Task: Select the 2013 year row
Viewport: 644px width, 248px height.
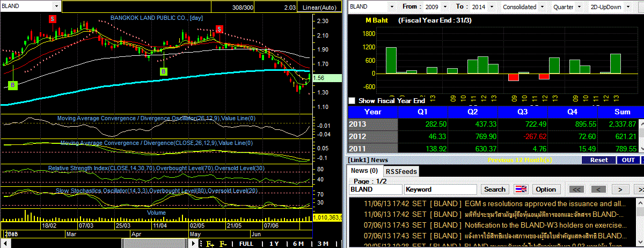Action: point(373,124)
